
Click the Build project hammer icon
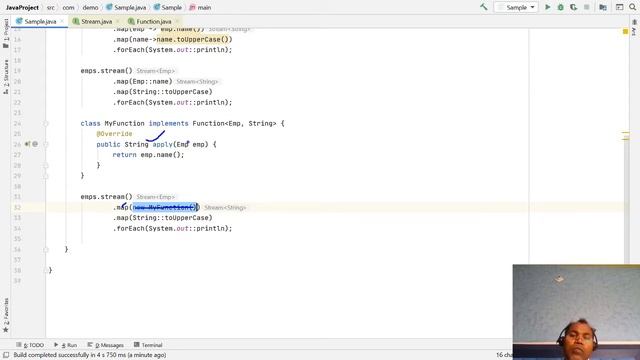tap(484, 7)
